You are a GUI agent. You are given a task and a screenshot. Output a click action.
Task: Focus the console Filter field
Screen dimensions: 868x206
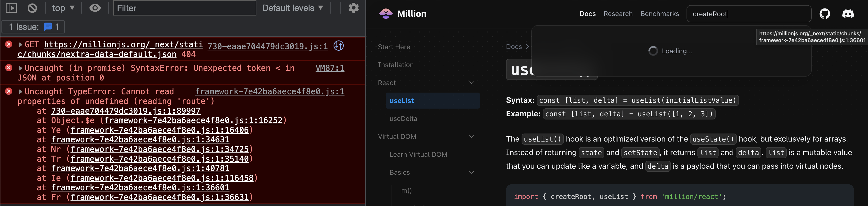click(x=185, y=8)
